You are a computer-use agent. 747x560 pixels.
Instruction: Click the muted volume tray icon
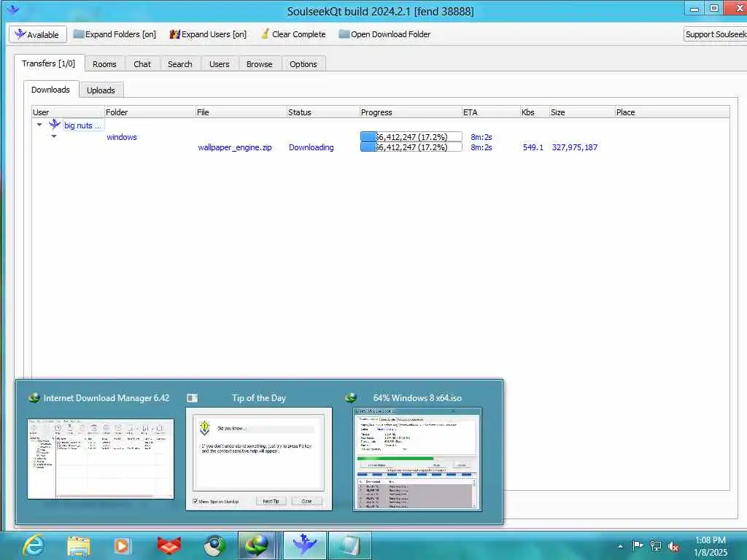(x=673, y=547)
